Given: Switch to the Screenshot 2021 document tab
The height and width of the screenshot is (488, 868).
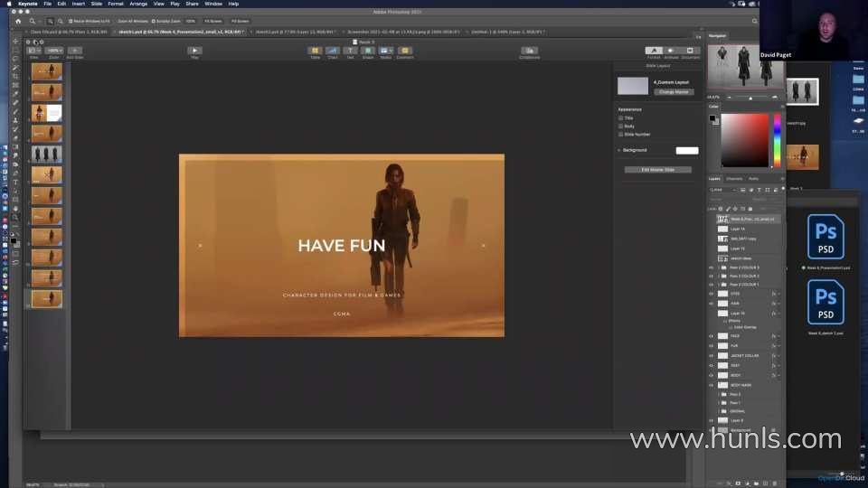Looking at the screenshot, I should click(403, 33).
